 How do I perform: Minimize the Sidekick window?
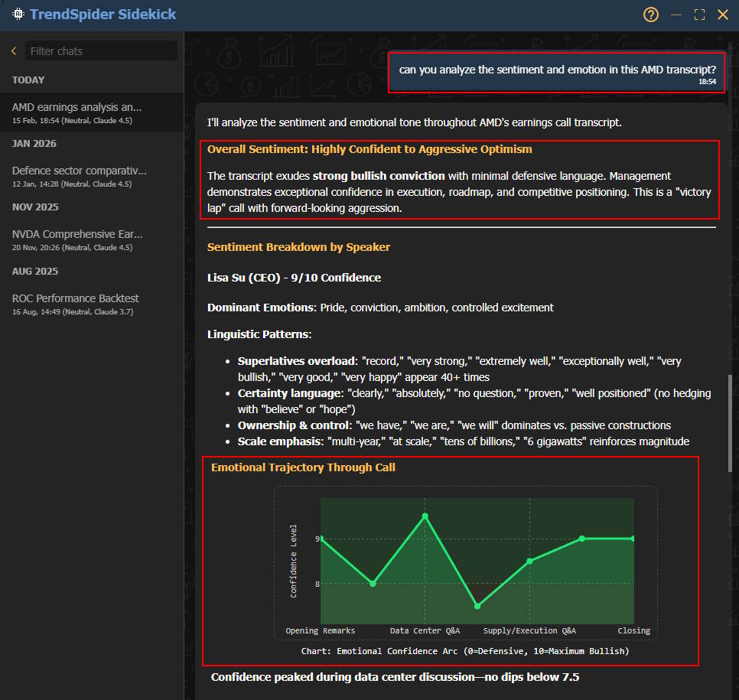click(x=676, y=15)
